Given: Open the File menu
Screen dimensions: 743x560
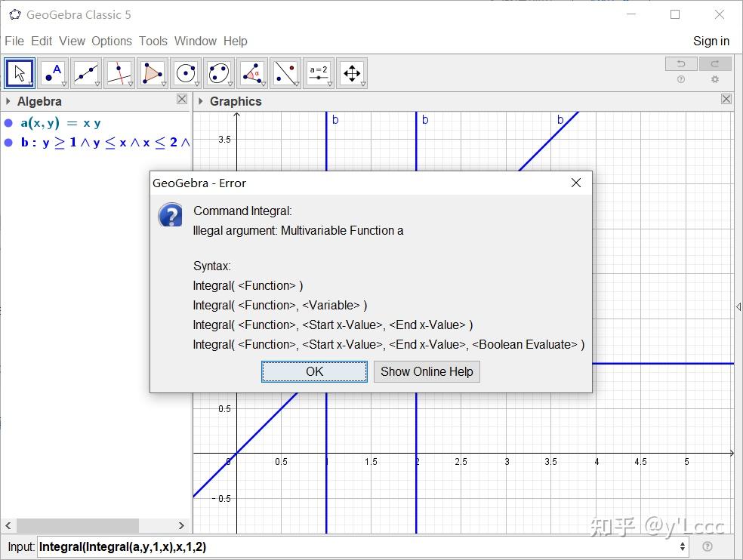Looking at the screenshot, I should click(x=14, y=42).
